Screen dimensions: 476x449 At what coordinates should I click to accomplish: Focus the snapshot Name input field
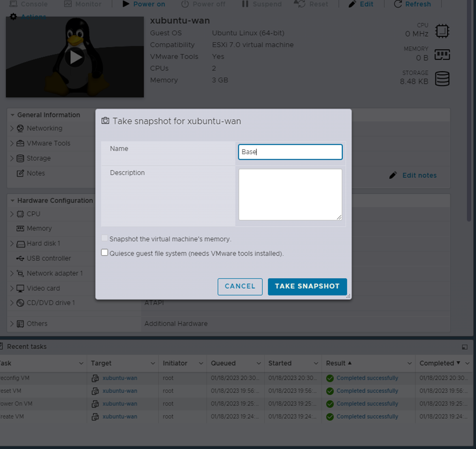tap(290, 152)
